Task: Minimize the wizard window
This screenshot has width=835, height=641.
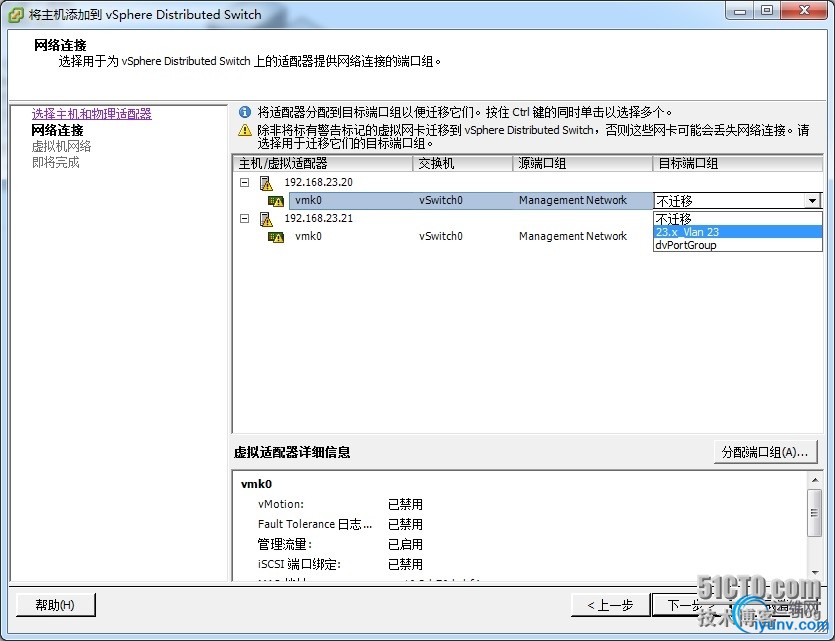Action: [740, 11]
